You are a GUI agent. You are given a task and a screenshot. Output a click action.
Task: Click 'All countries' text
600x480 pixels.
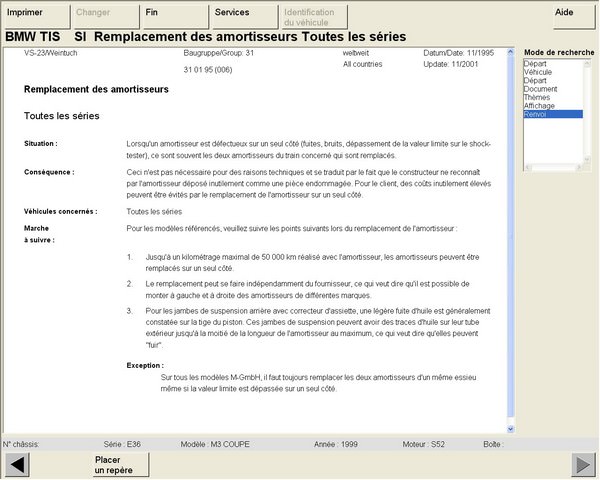(362, 64)
